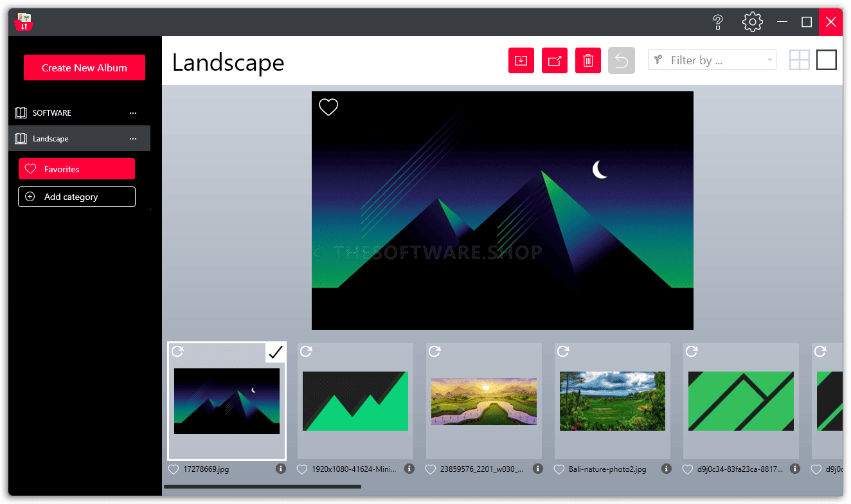Open the settings gear icon
This screenshot has width=851, height=504.
(x=752, y=22)
